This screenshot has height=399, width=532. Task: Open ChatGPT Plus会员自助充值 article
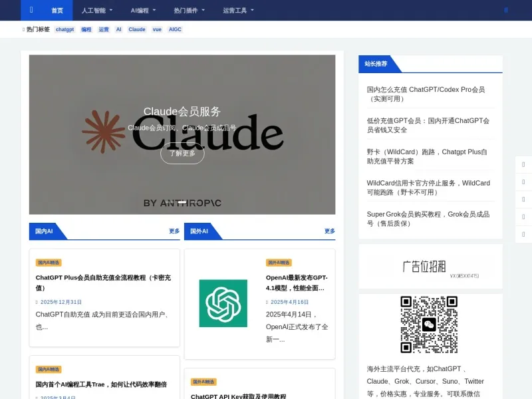point(103,283)
